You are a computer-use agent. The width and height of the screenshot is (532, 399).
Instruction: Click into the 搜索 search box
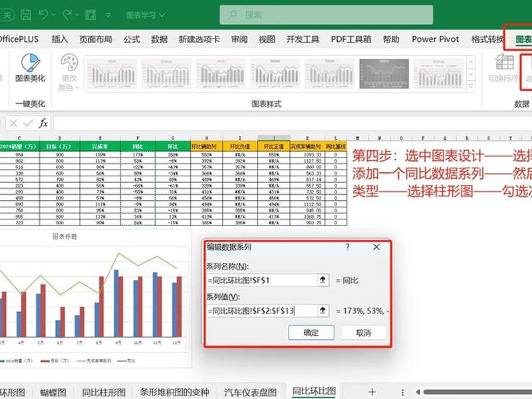click(x=326, y=15)
